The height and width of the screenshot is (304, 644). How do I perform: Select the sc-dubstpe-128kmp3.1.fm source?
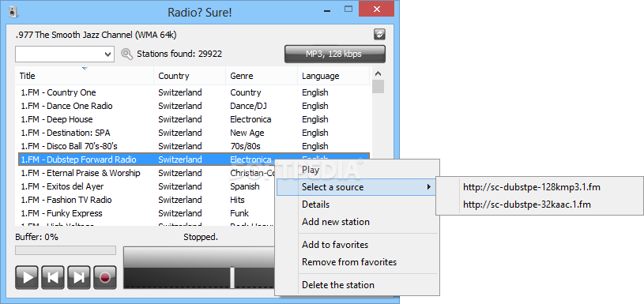pyautogui.click(x=539, y=187)
